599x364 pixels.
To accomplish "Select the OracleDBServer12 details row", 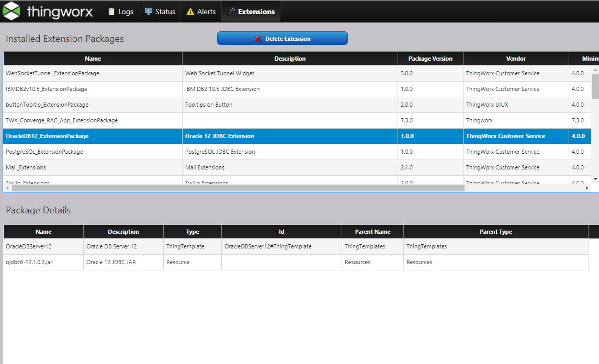I will pyautogui.click(x=296, y=246).
